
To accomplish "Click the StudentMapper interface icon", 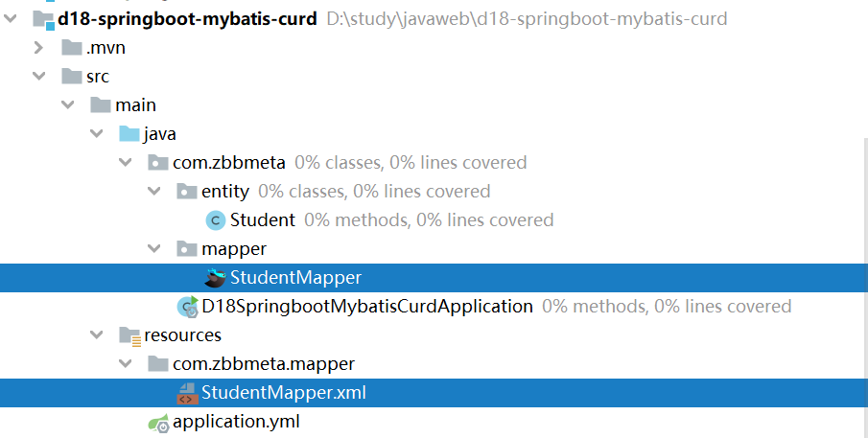I will [216, 278].
